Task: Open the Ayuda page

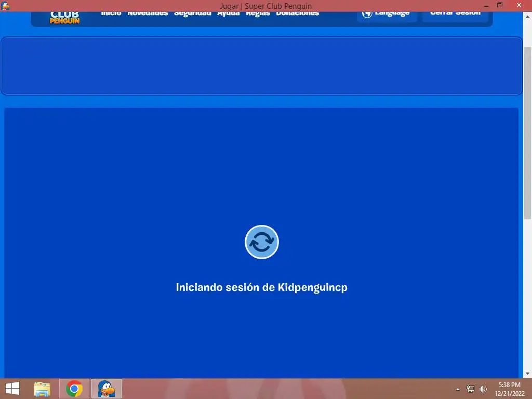Action: point(229,14)
